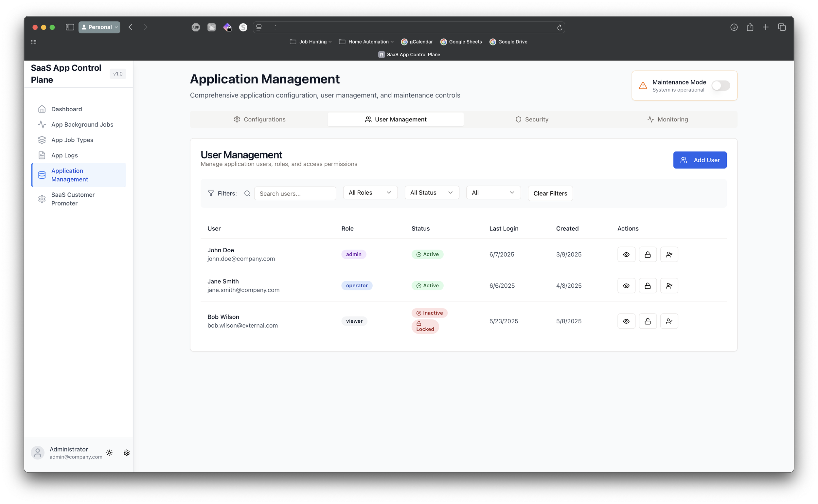
Task: Deactivate Jane Smith with user-x icon
Action: point(669,286)
